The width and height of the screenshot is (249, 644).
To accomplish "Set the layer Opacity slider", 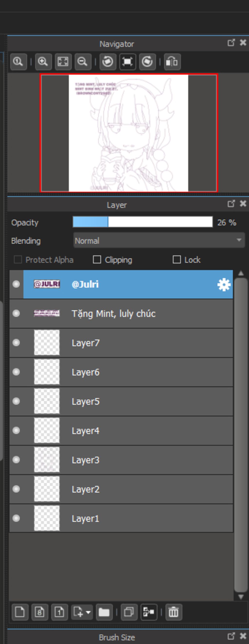I will [x=143, y=222].
